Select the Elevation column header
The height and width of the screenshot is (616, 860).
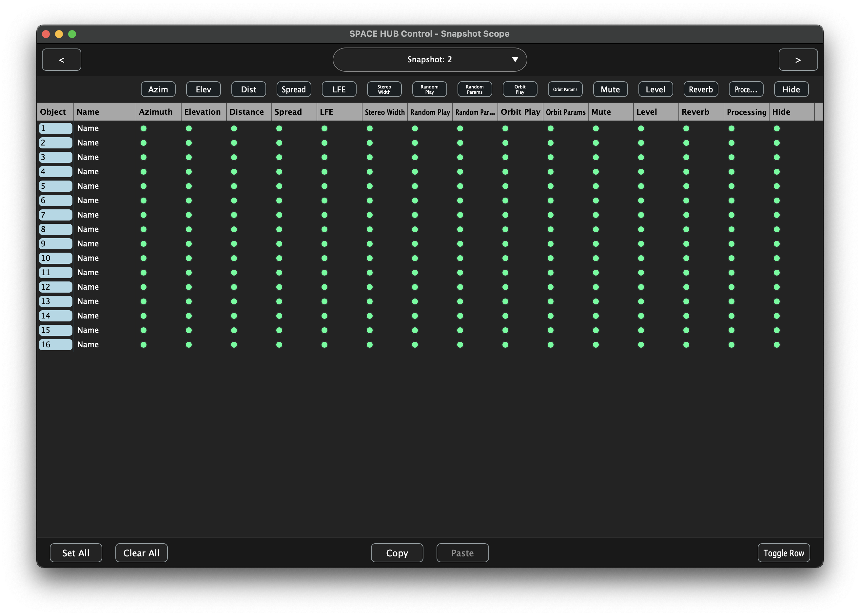(203, 112)
